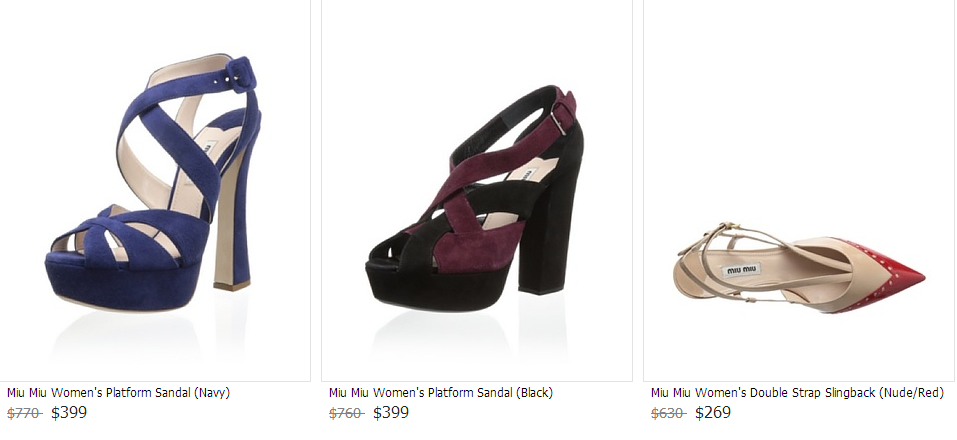Click the beige heel of the navy sandal
This screenshot has width=957, height=440.
231,230
